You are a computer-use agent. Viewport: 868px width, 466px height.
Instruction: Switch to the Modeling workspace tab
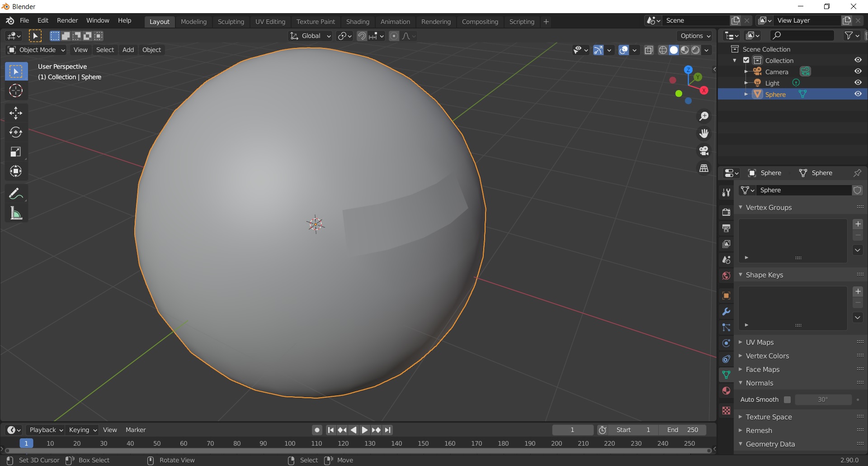(x=193, y=22)
